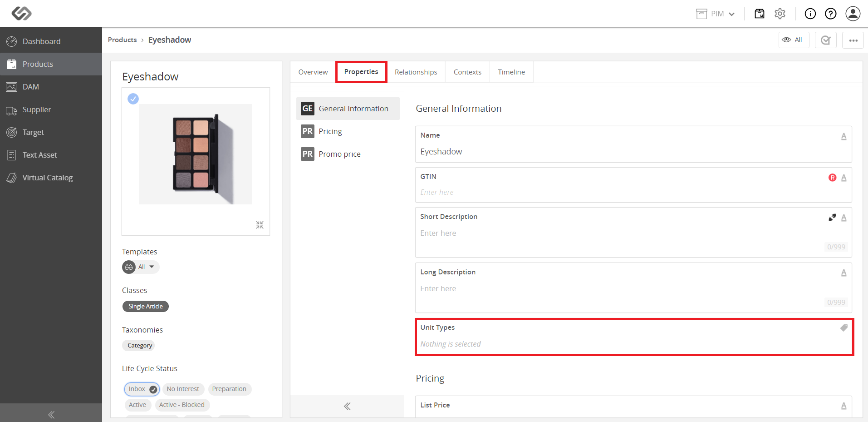
Task: Open the Templates All dropdown
Action: point(141,267)
